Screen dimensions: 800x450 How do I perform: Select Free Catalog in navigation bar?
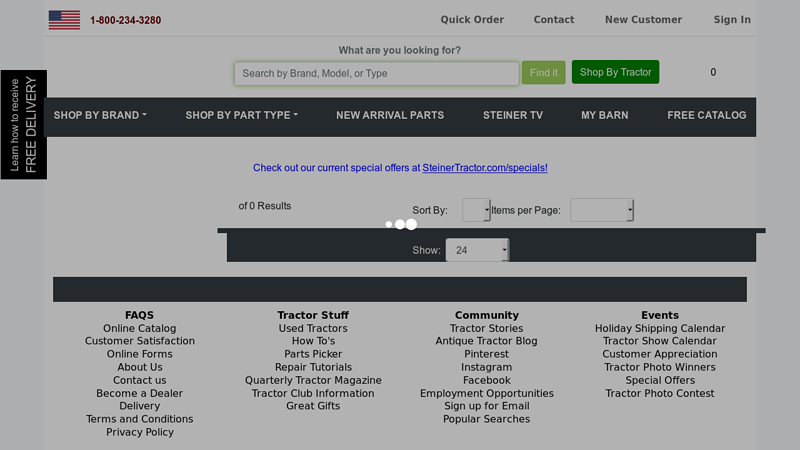(706, 115)
